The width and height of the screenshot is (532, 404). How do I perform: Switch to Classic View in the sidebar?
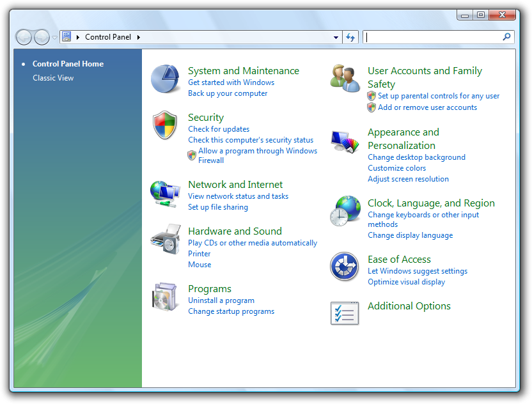pos(53,78)
